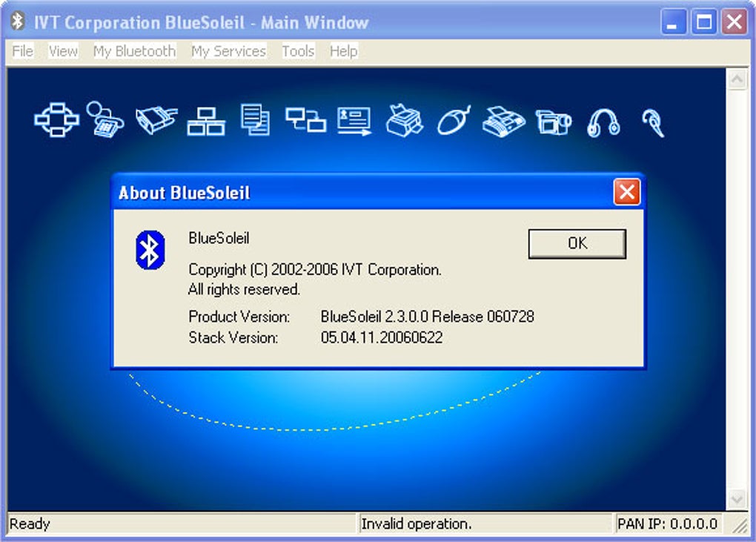Open the My Services menu
The height and width of the screenshot is (542, 756).
(x=228, y=50)
